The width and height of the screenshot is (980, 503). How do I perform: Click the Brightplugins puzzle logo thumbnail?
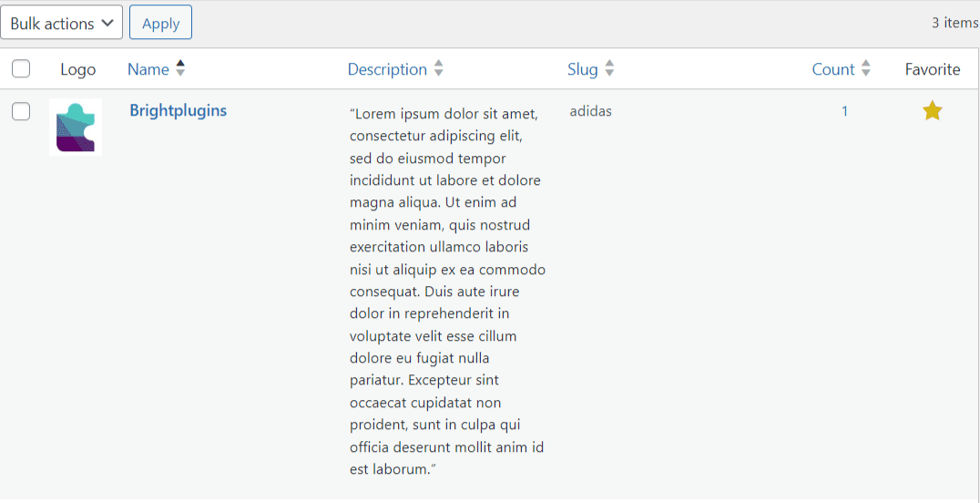coord(76,127)
